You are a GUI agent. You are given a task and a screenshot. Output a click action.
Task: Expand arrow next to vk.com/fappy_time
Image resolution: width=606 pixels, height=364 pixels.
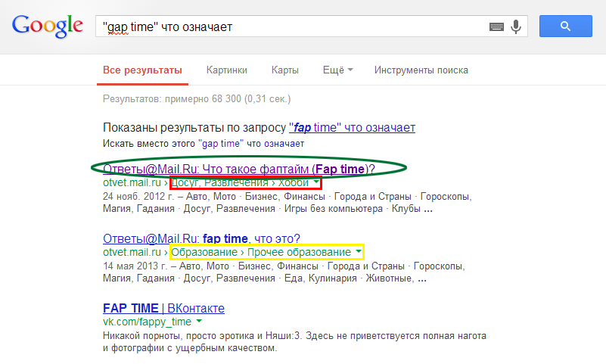[199, 321]
